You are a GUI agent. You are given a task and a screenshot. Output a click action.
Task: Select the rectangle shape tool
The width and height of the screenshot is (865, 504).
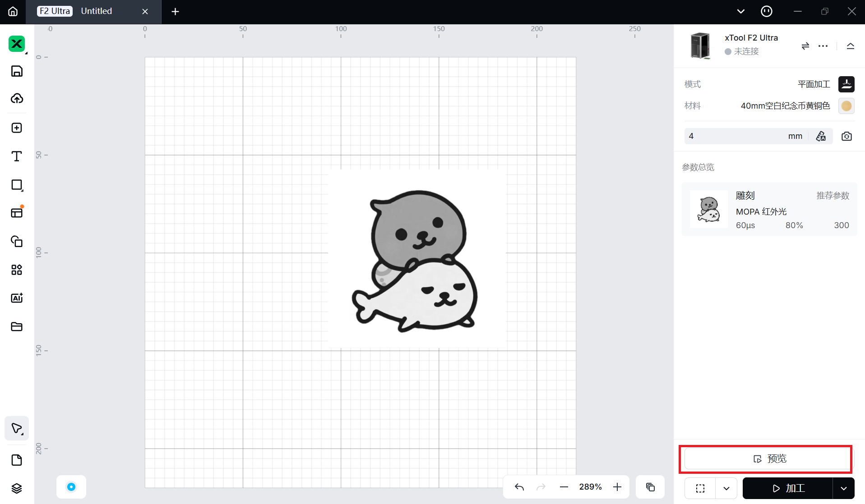17,185
